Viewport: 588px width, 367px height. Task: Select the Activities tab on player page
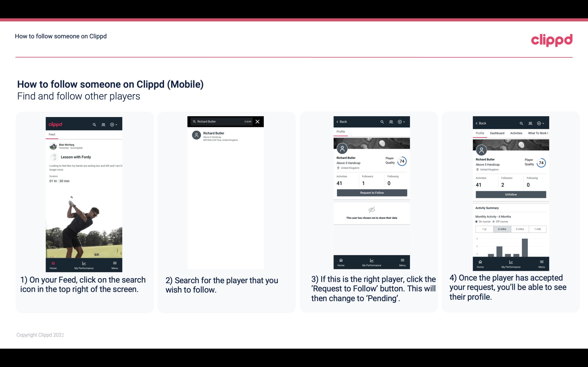point(515,133)
